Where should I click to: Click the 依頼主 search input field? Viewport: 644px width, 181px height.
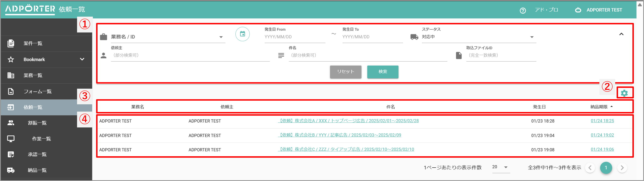coord(190,55)
